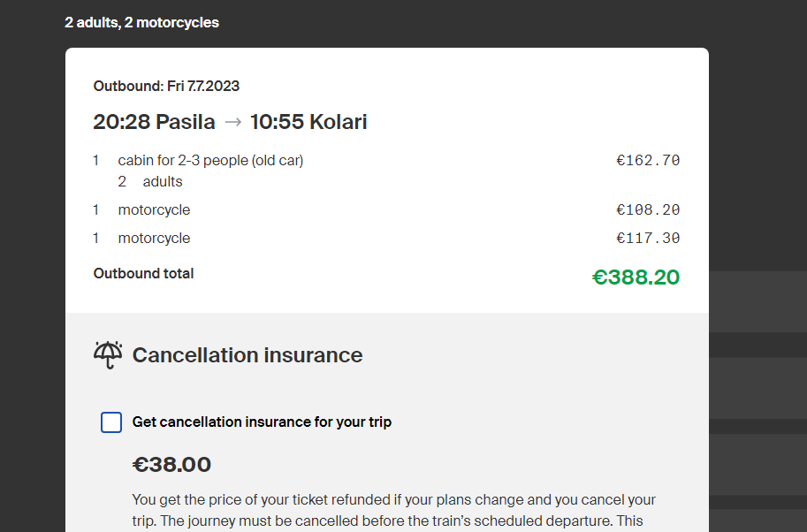Click the €162.70 cabin price
This screenshot has height=532, width=807.
point(648,161)
